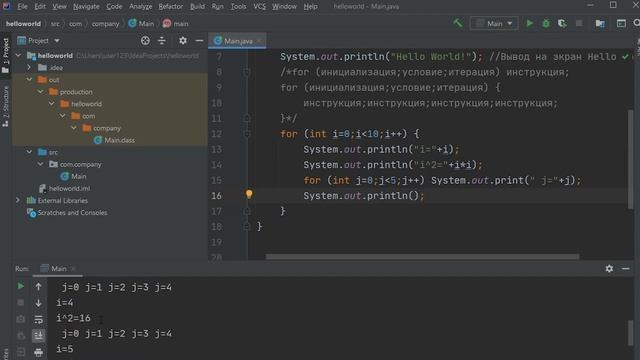
Task: Click the down arrow in Run console
Action: point(38,303)
